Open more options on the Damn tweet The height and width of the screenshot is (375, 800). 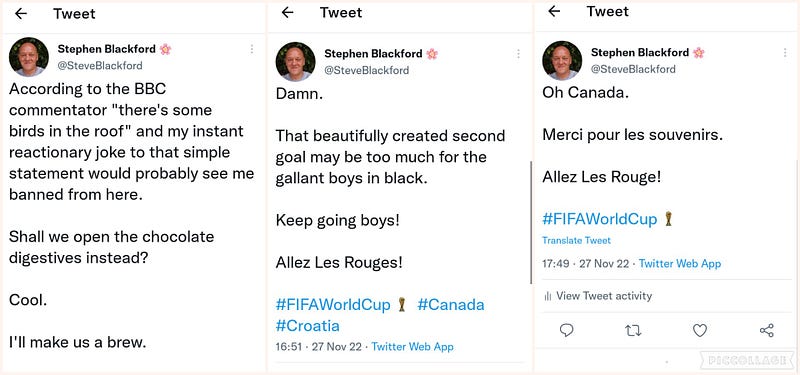(x=518, y=54)
